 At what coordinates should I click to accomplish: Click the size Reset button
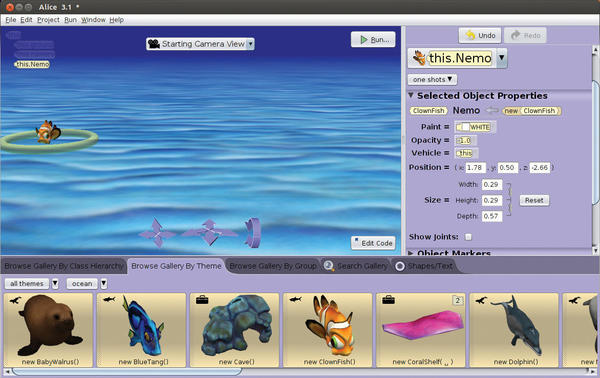[x=534, y=200]
